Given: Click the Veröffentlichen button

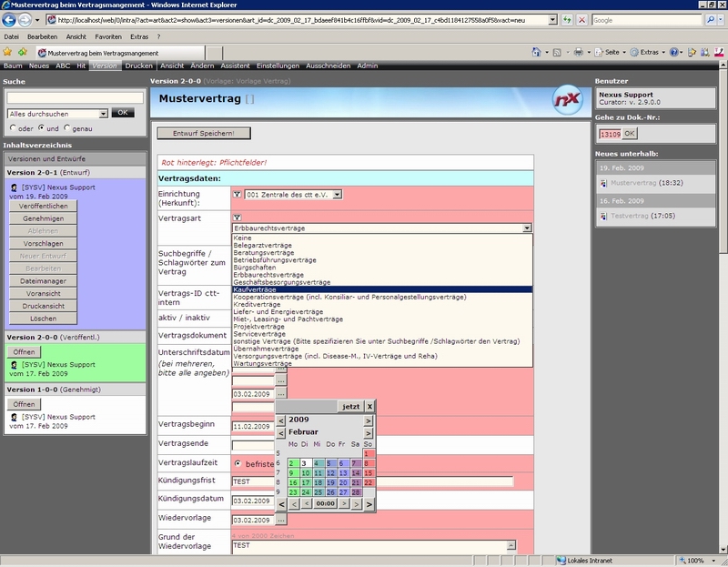Looking at the screenshot, I should pyautogui.click(x=43, y=207).
